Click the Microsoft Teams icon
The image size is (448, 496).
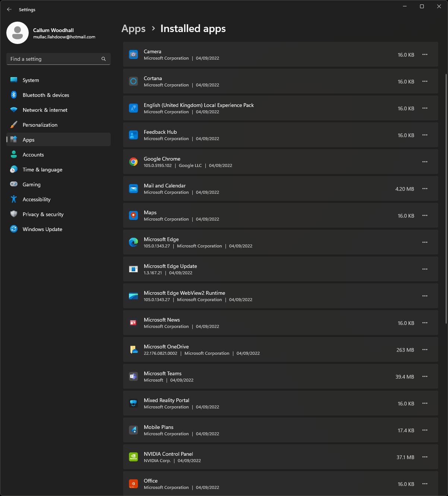[133, 376]
